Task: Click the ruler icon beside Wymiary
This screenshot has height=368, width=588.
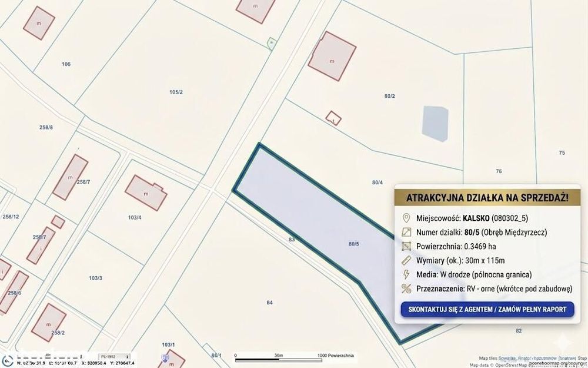Action: pos(406,260)
